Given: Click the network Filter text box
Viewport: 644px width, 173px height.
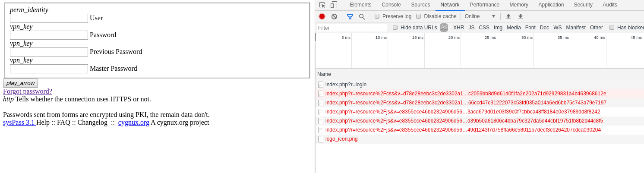Looking at the screenshot, I should [351, 28].
